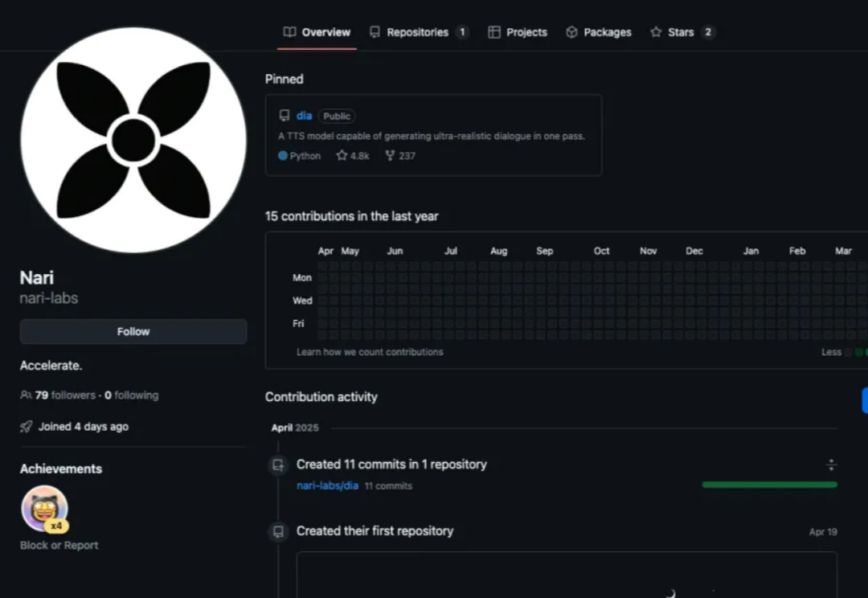Follow the nari-labs account

133,332
